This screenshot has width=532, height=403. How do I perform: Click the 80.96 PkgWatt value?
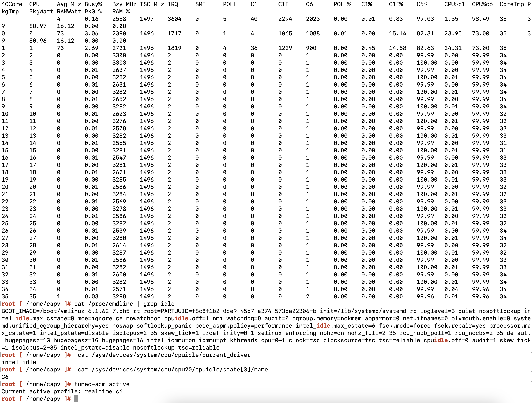pos(38,41)
